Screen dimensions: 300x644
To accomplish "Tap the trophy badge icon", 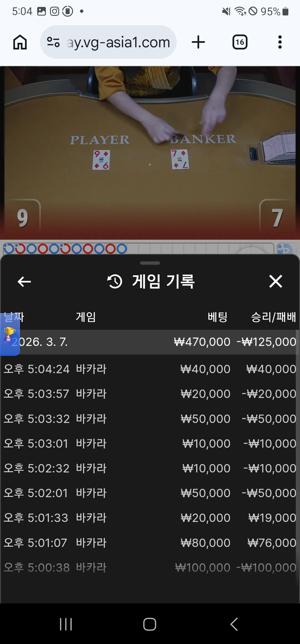I will pyautogui.click(x=10, y=334).
